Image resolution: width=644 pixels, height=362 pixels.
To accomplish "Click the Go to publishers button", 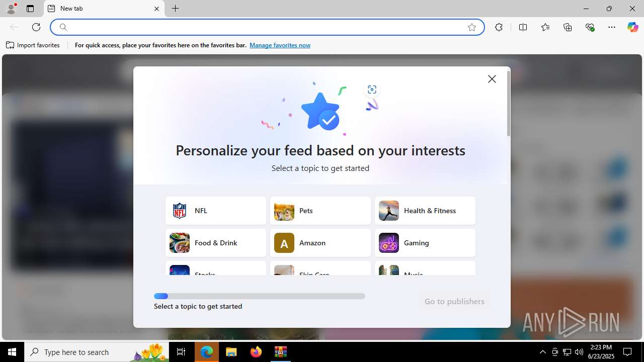I will pyautogui.click(x=454, y=301).
